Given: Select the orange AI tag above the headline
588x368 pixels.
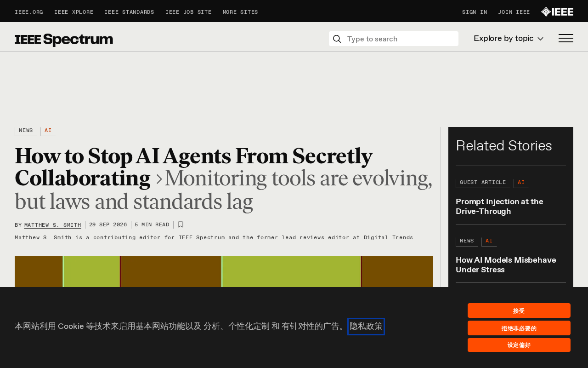Looking at the screenshot, I should click(x=48, y=131).
